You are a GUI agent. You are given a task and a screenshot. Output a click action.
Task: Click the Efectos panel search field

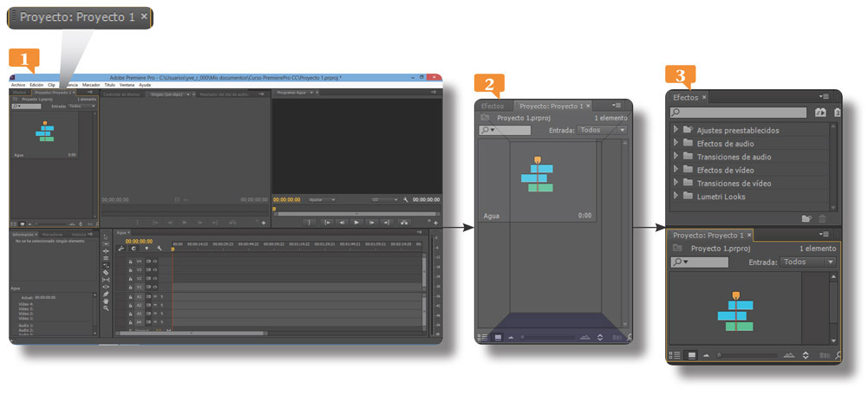pos(740,113)
